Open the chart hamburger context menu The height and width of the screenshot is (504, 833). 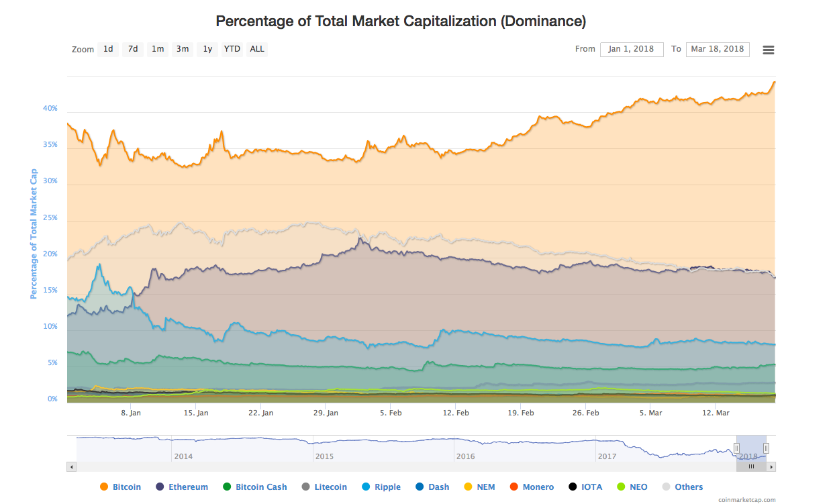tap(769, 50)
